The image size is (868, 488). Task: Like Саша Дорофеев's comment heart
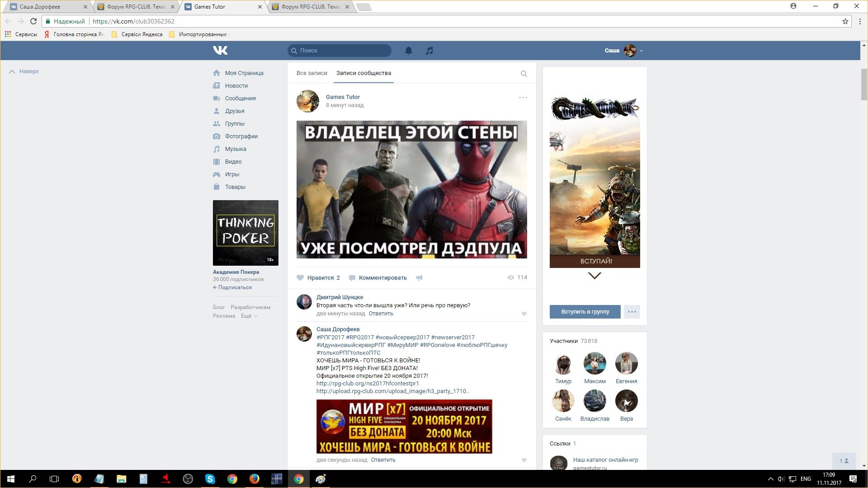point(524,460)
